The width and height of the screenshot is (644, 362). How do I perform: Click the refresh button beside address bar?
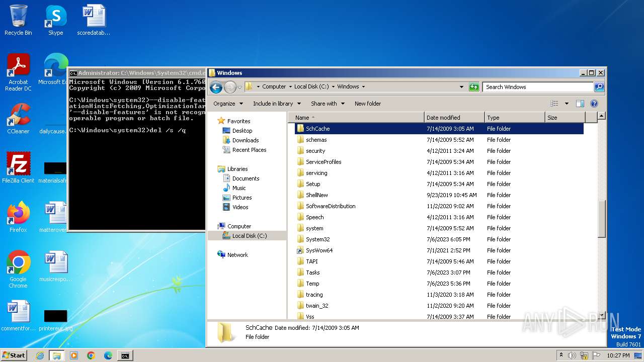pyautogui.click(x=474, y=87)
